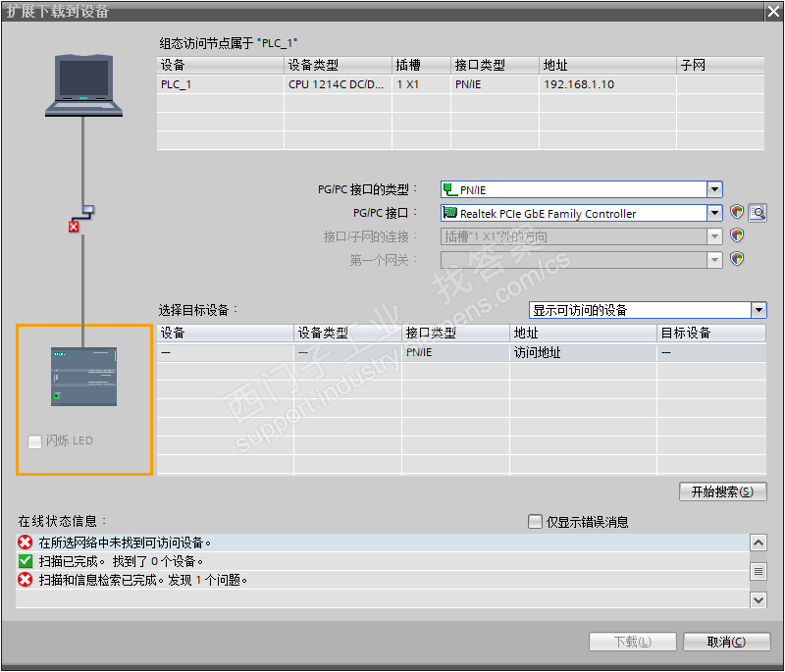
Task: Click the message 在所选网络中未找到可访问设备
Action: 126,543
